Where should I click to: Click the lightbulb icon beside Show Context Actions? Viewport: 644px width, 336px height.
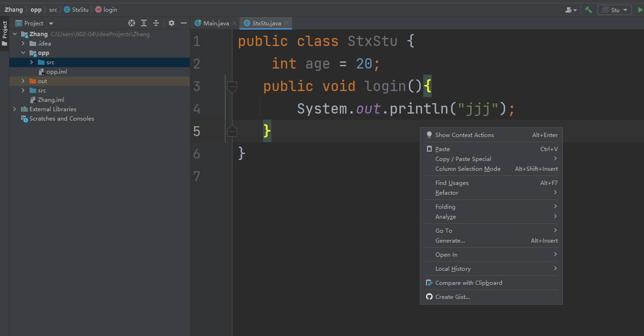point(429,135)
